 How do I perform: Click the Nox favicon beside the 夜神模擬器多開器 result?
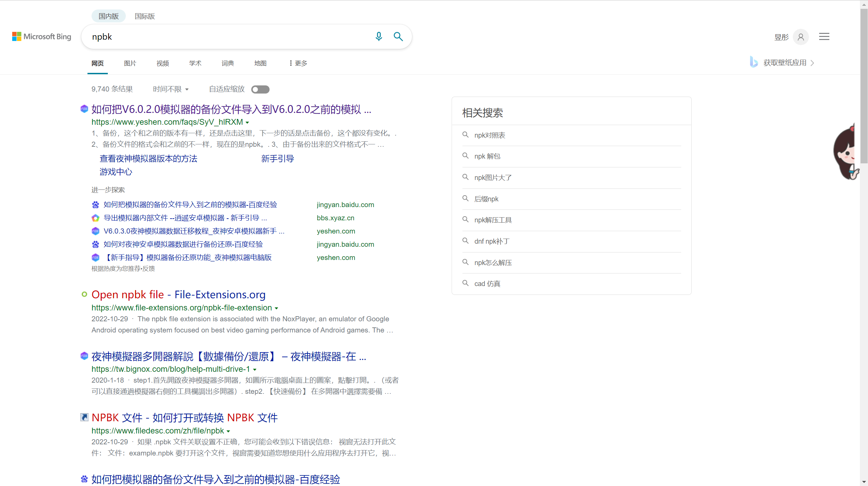tap(84, 356)
